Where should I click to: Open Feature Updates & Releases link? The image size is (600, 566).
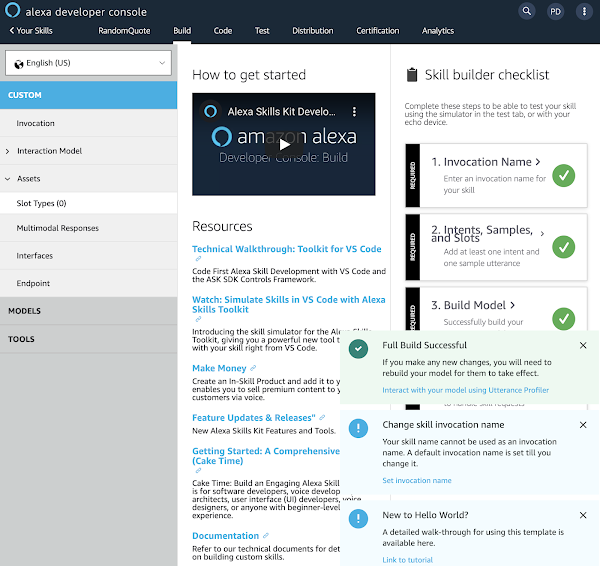coord(254,418)
